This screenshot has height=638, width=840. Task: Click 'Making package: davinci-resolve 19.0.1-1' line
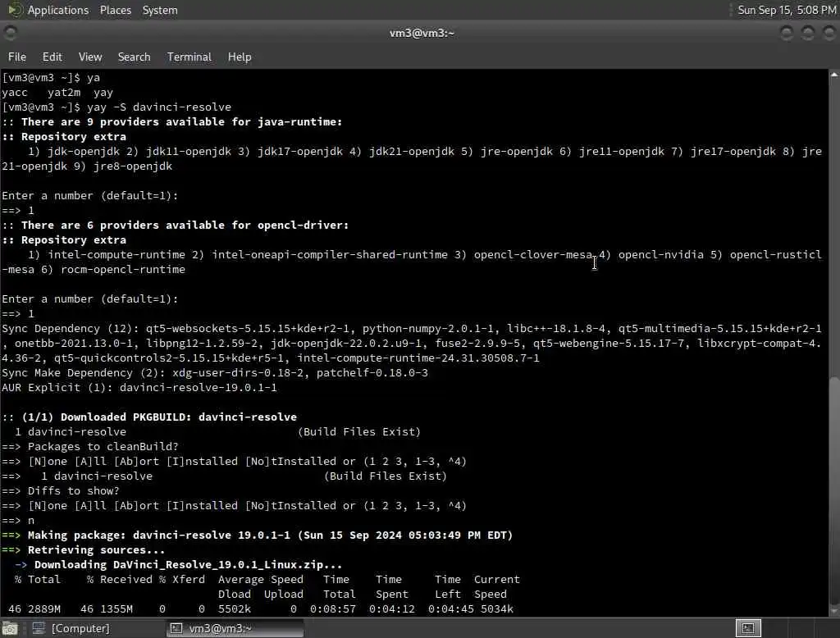257,535
